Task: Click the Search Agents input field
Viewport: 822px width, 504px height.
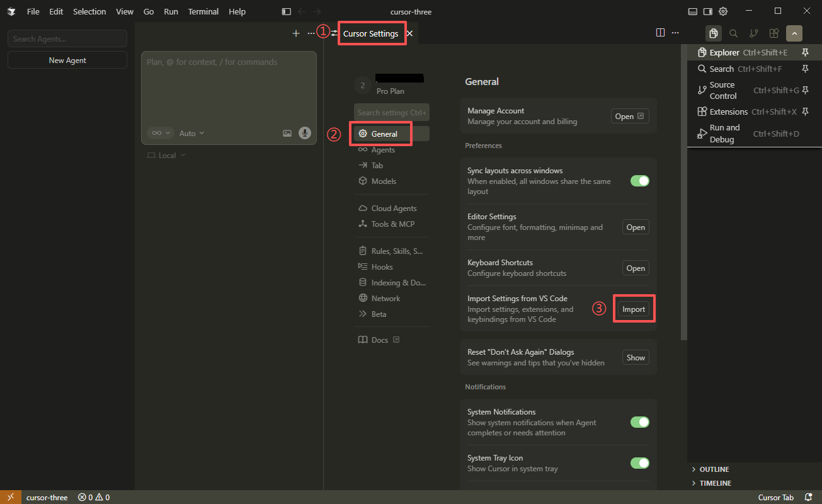Action: (67, 39)
